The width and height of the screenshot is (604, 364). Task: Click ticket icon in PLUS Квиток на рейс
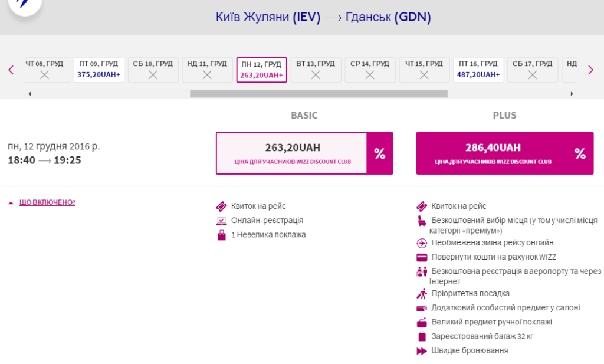pos(422,206)
